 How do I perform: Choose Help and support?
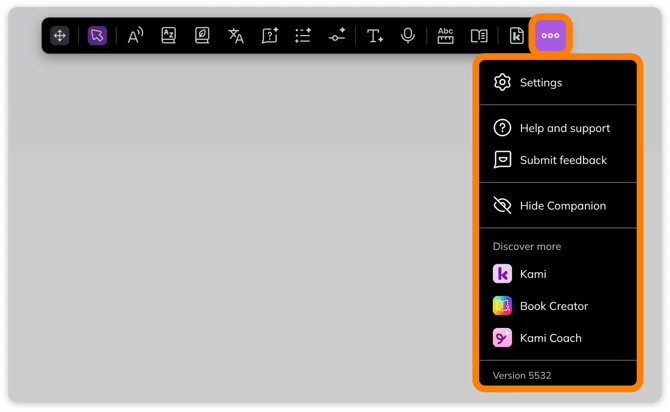[558, 128]
